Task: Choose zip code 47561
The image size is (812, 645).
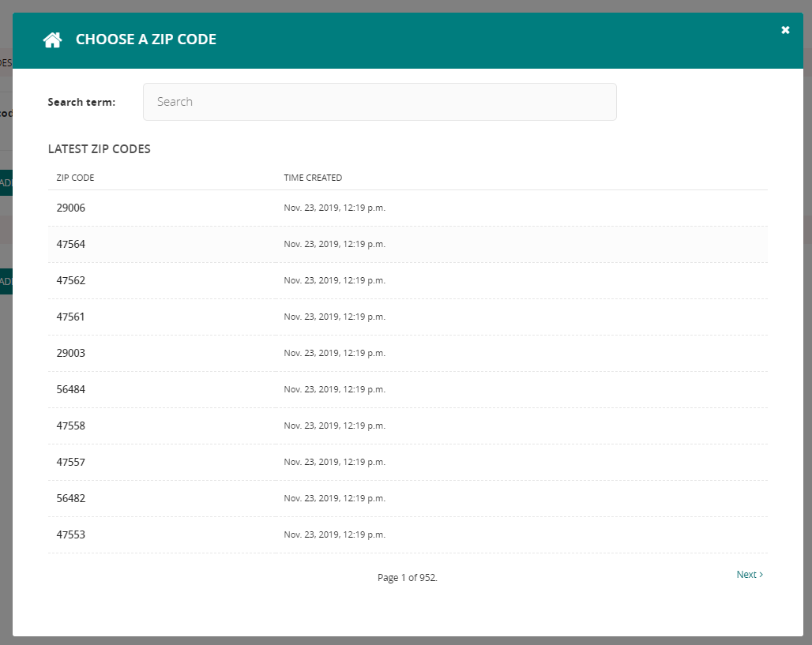Action: [71, 317]
